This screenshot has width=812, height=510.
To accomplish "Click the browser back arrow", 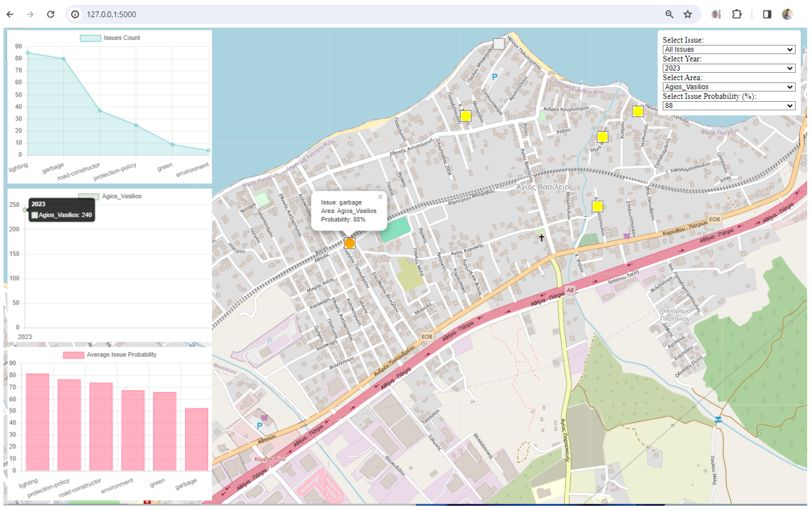I will tap(10, 14).
